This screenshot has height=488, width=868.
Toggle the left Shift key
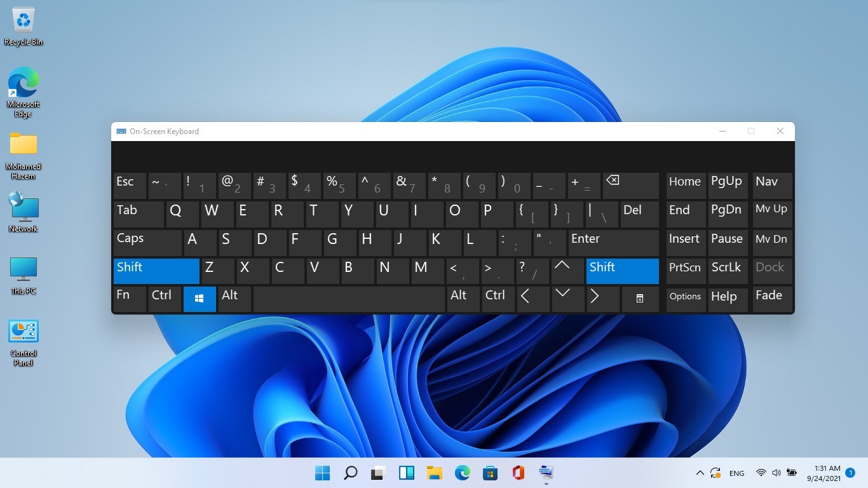pyautogui.click(x=156, y=271)
